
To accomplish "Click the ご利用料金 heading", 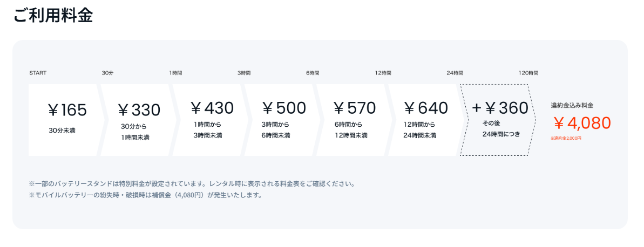I will (53, 15).
